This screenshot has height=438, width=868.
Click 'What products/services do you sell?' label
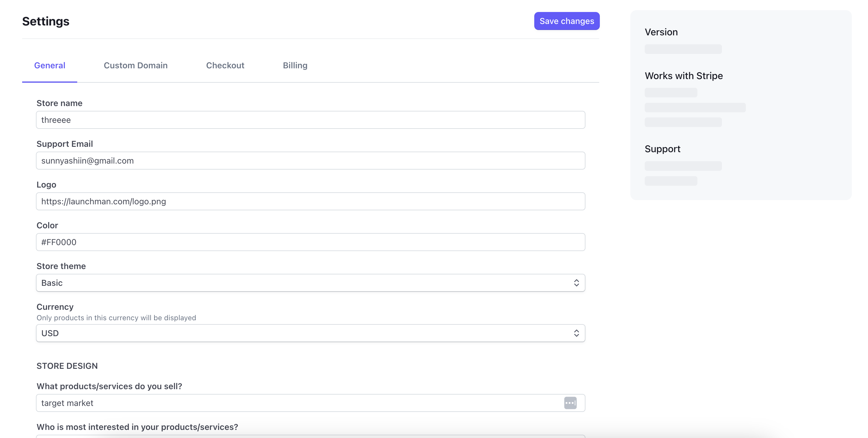point(109,386)
